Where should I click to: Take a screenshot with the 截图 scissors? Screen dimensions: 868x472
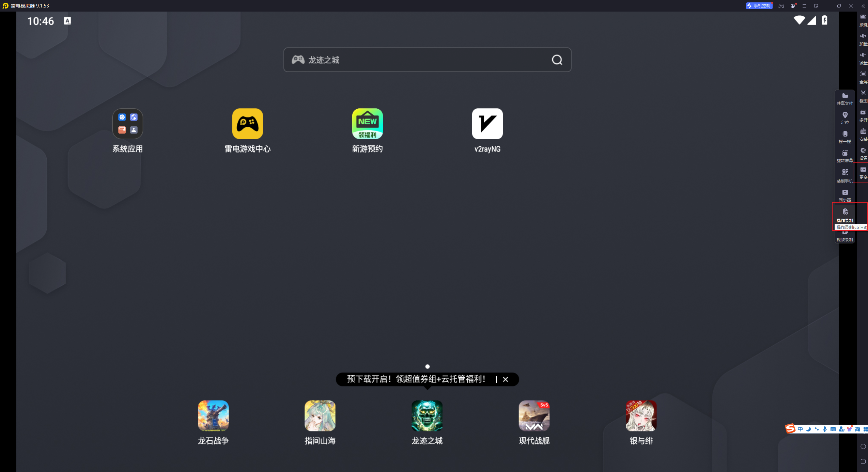click(863, 96)
